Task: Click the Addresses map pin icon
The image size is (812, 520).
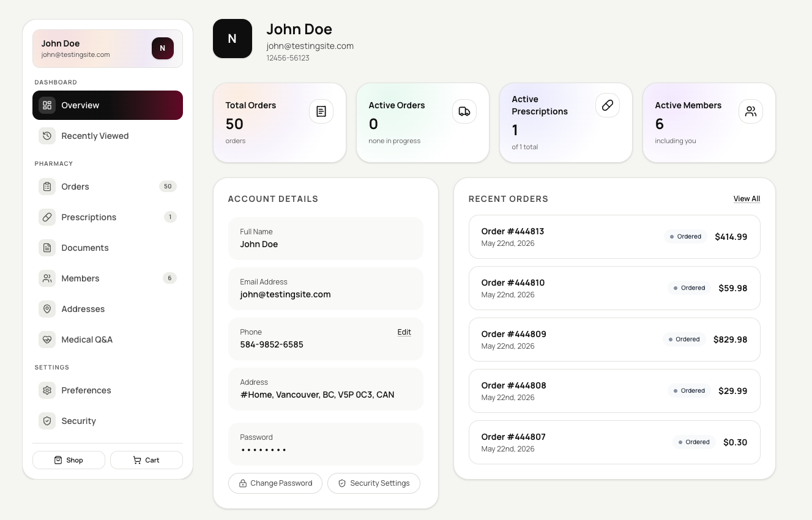Action: click(x=47, y=309)
